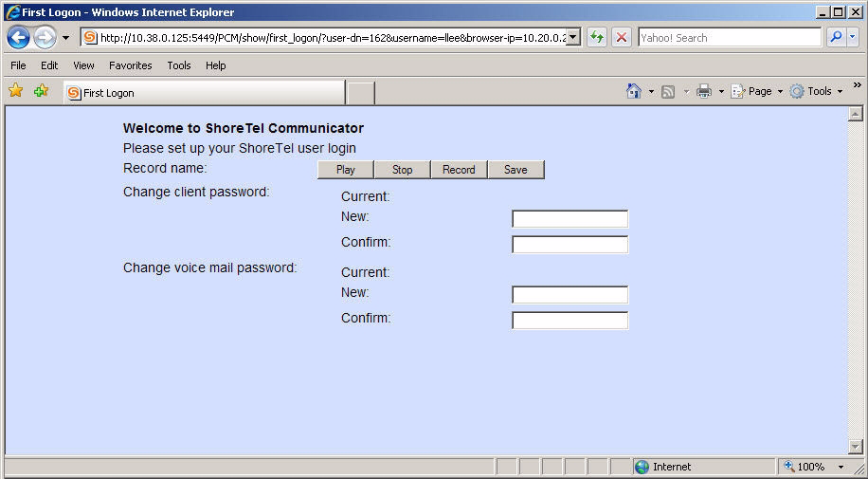Click the scrollbar up arrow
The width and height of the screenshot is (868, 479).
point(856,114)
